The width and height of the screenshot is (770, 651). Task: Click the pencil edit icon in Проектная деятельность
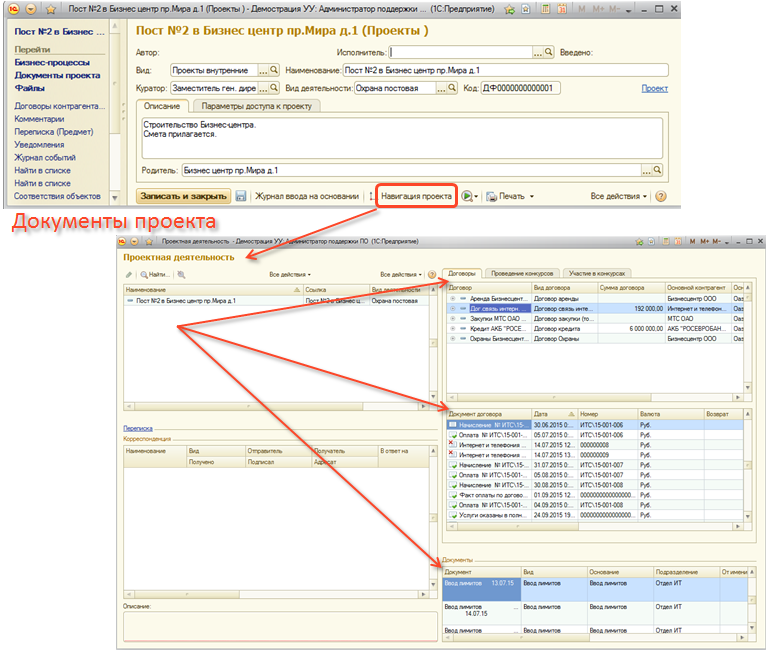(128, 274)
